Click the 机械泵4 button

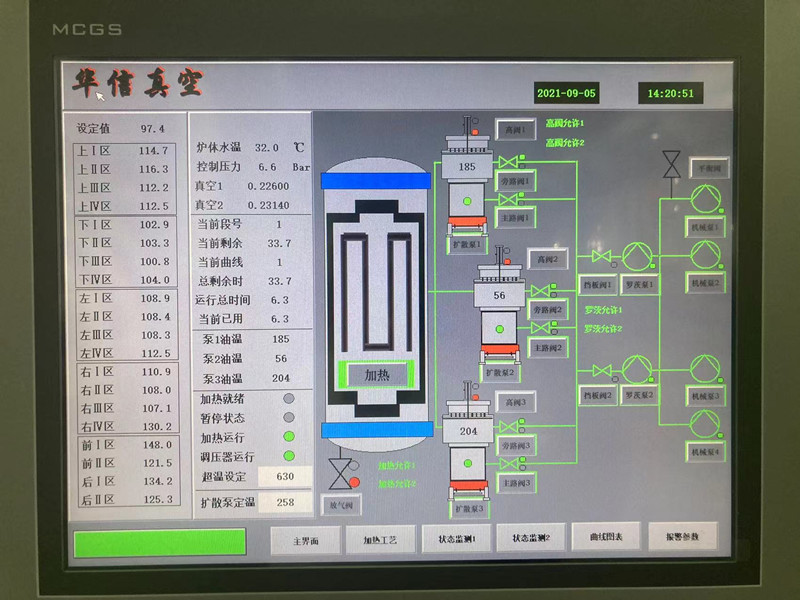[x=705, y=452]
